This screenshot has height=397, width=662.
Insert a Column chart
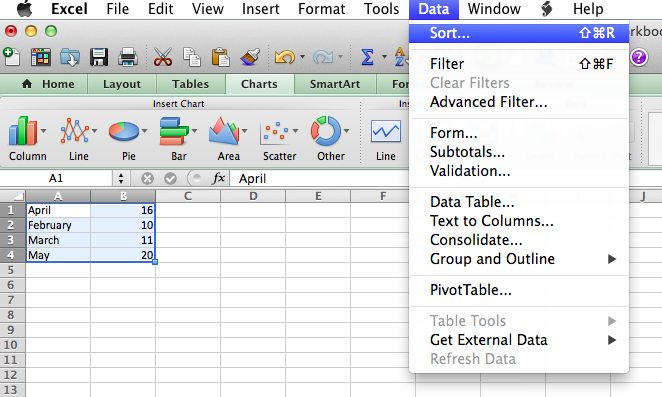pos(23,131)
